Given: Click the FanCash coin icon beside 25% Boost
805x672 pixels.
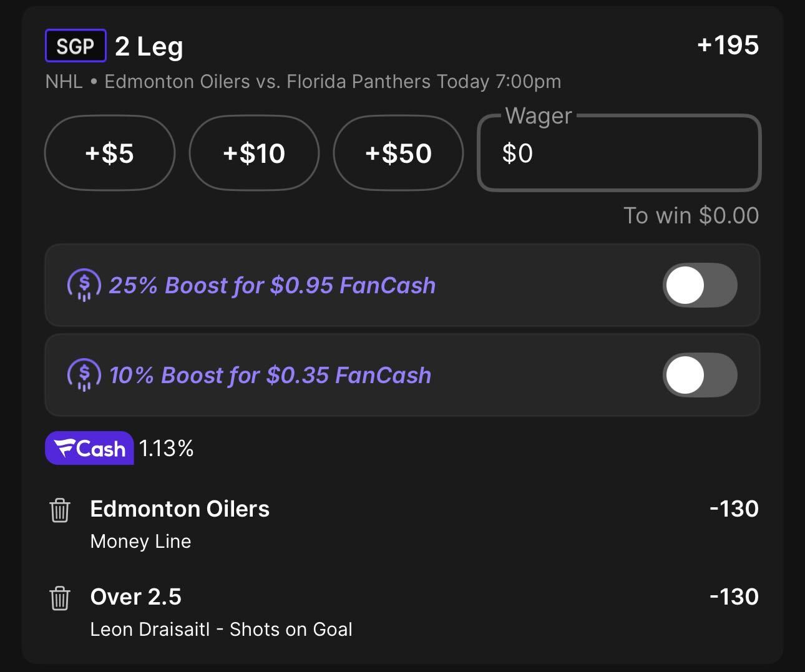Looking at the screenshot, I should [84, 285].
